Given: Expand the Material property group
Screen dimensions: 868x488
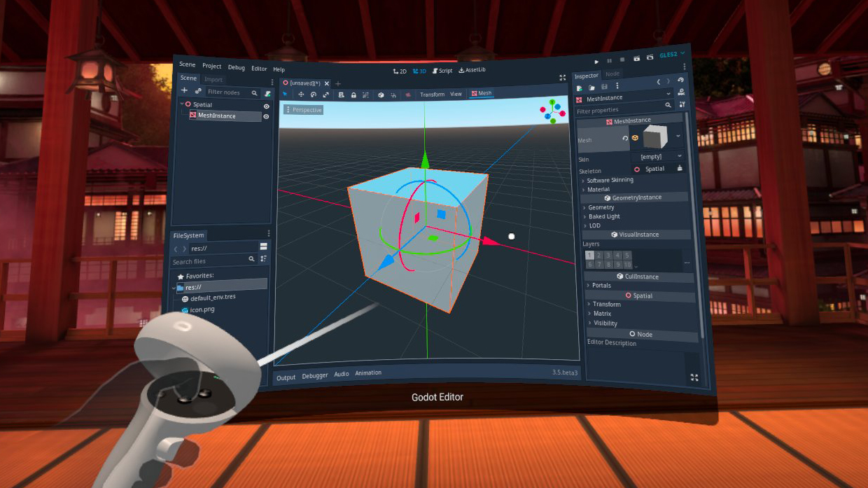Looking at the screenshot, I should point(598,189).
